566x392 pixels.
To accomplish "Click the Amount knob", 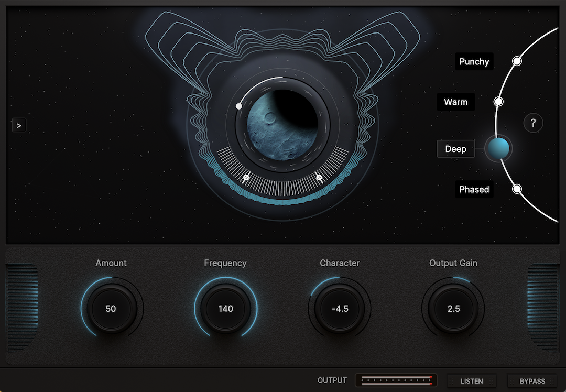I will pos(111,309).
